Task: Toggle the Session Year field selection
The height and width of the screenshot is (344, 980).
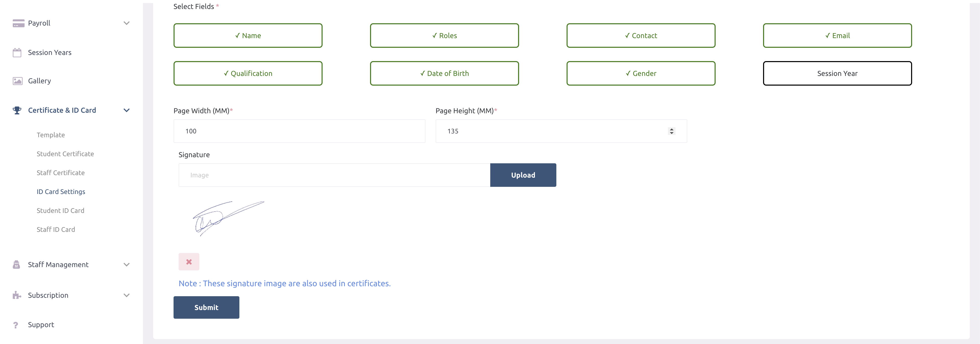Action: 837,73
